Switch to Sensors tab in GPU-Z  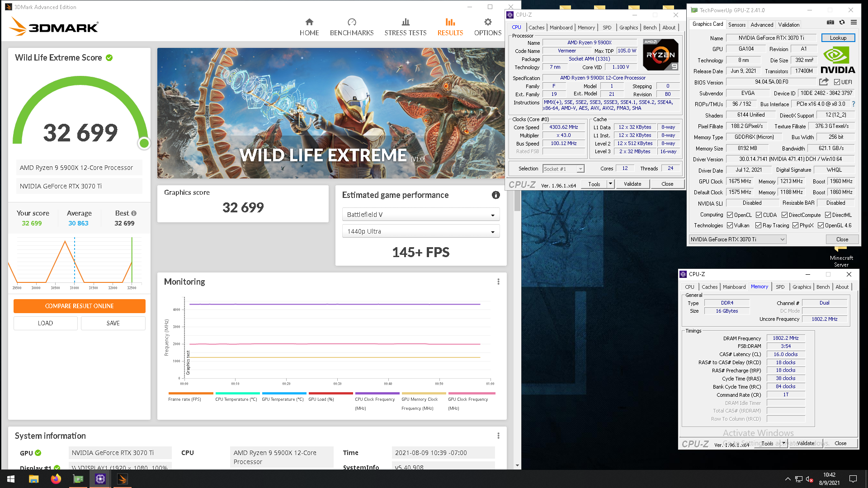click(737, 25)
